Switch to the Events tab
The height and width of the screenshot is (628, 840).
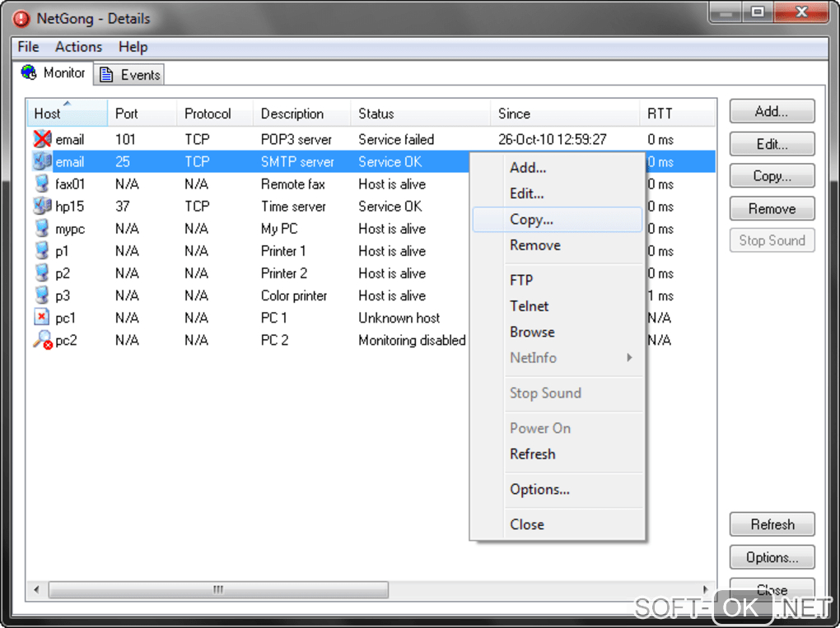tap(129, 74)
